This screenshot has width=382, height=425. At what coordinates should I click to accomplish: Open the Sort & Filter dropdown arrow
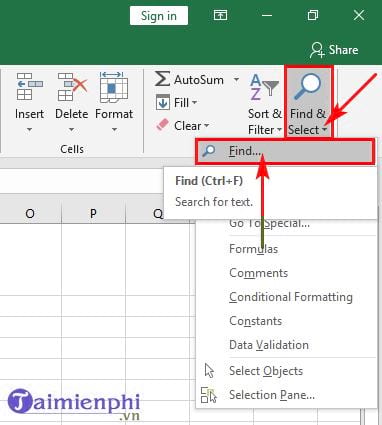[x=279, y=130]
